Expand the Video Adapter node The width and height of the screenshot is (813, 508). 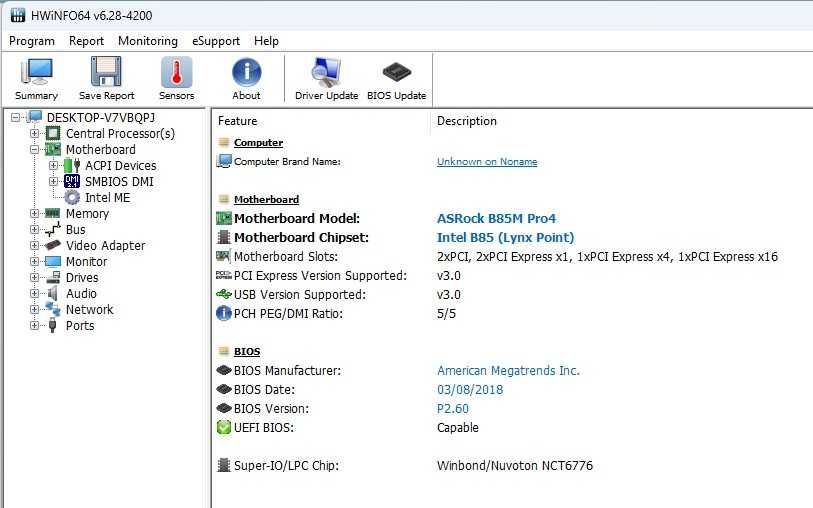point(34,246)
